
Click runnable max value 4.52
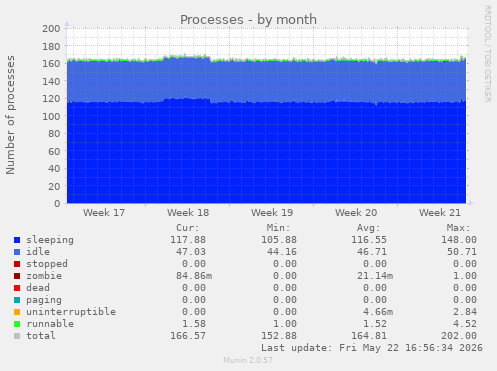click(465, 324)
